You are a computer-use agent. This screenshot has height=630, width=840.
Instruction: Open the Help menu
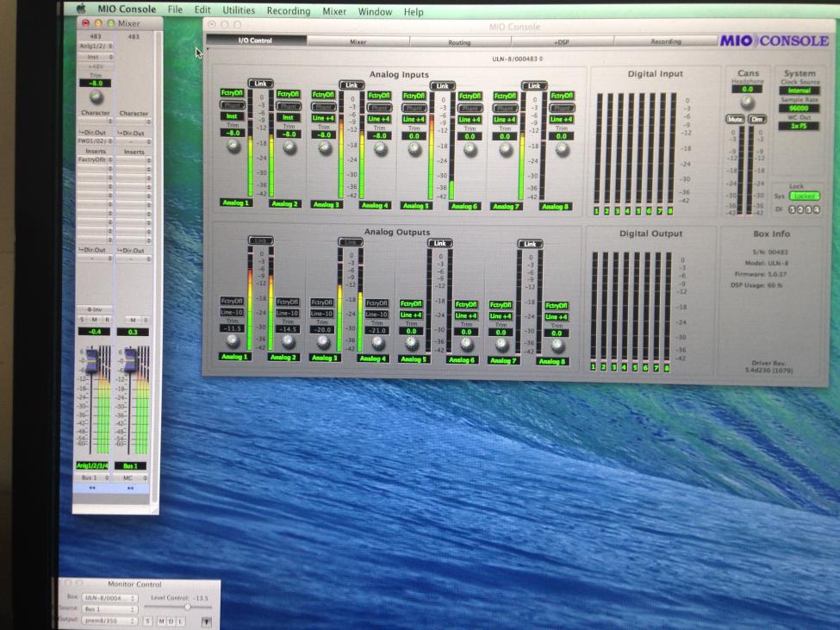[x=413, y=12]
